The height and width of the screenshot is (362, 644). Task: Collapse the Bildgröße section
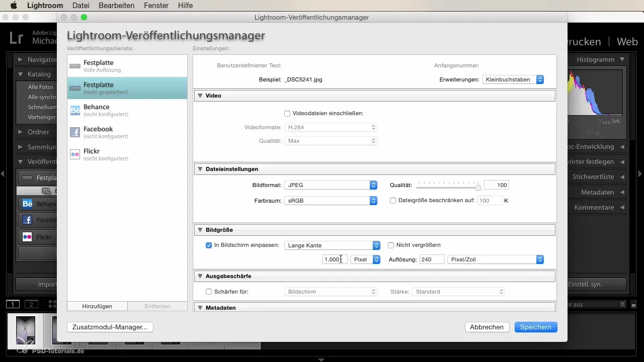pyautogui.click(x=200, y=230)
